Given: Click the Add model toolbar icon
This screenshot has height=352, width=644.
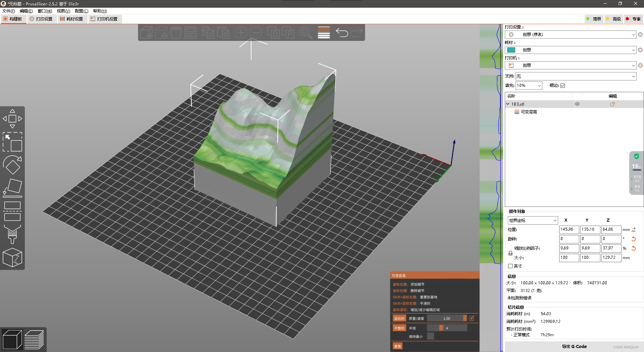Looking at the screenshot, I should point(146,33).
